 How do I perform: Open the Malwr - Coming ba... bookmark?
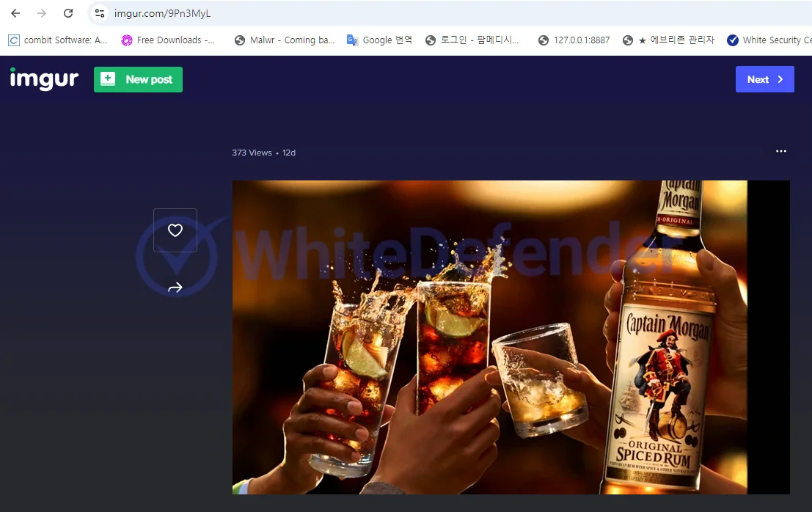(285, 40)
